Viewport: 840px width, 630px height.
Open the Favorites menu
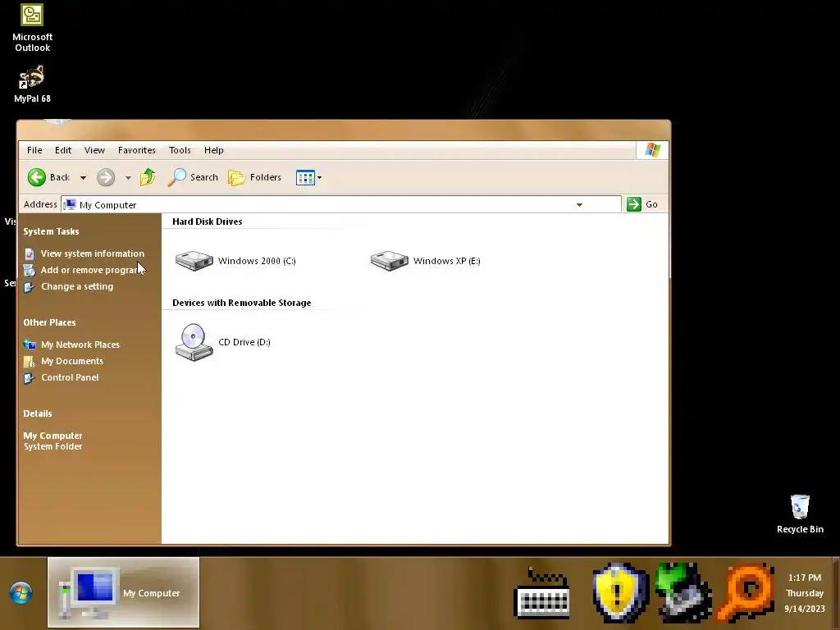(x=137, y=150)
